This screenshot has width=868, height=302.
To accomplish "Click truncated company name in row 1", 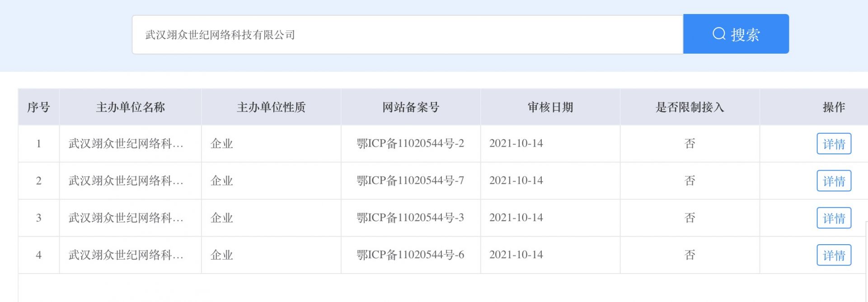I will [x=126, y=144].
